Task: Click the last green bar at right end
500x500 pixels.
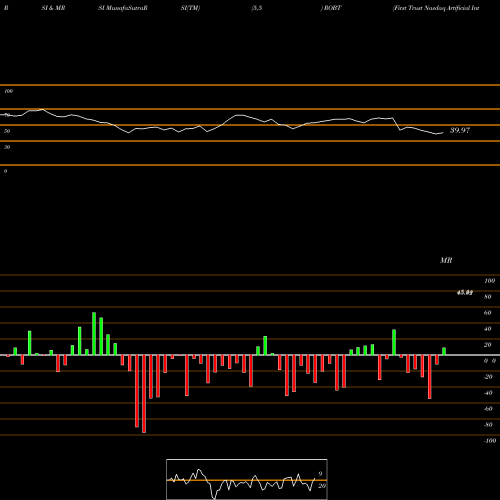Action: point(444,351)
